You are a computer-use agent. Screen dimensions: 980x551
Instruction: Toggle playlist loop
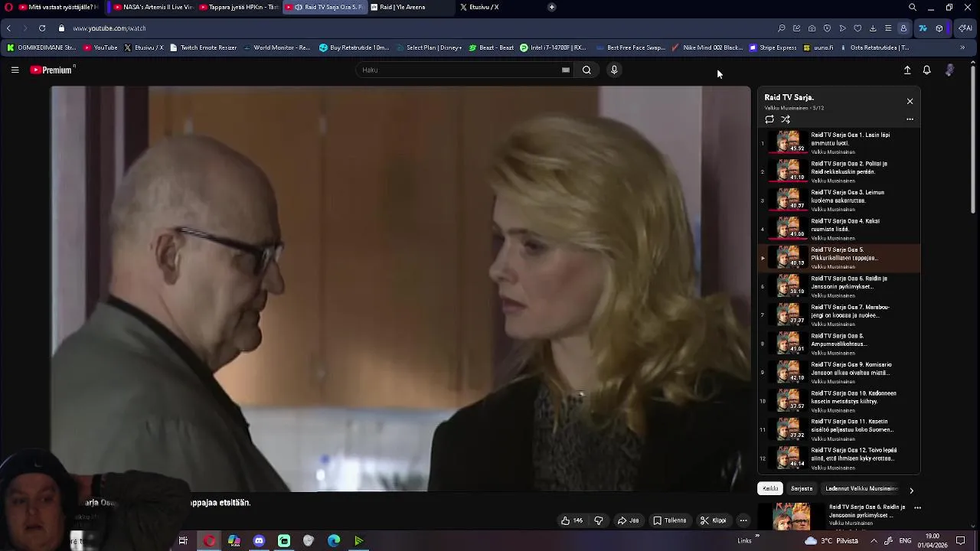pos(769,119)
